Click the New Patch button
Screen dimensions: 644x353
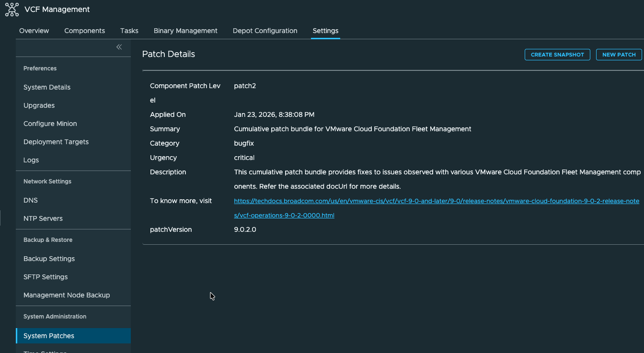619,55
